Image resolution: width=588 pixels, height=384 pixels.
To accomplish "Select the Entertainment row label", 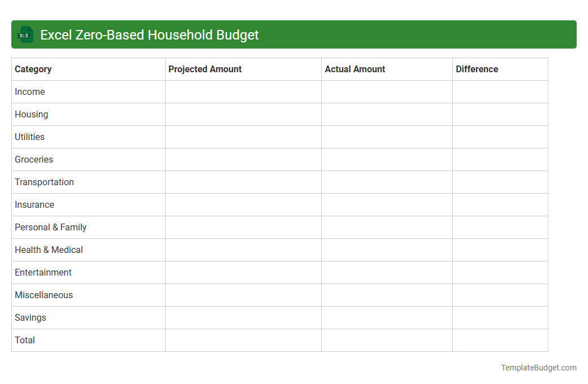I will 43,272.
